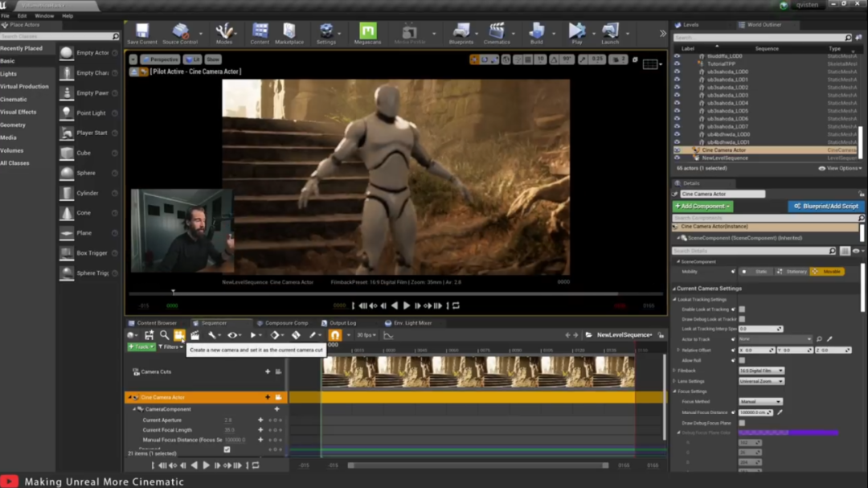Toggle the orange snapping magnet in Sequencer
Viewport: 868px width, 488px height.
[x=335, y=335]
